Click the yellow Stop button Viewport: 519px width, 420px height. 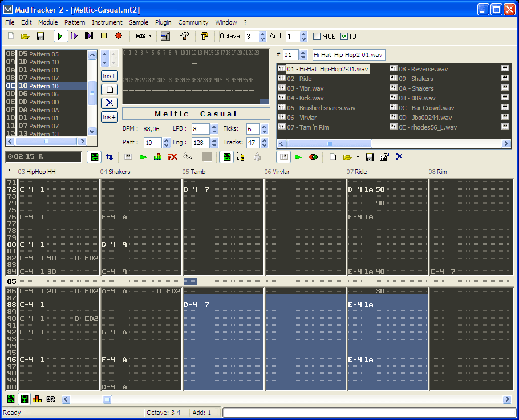pos(104,36)
